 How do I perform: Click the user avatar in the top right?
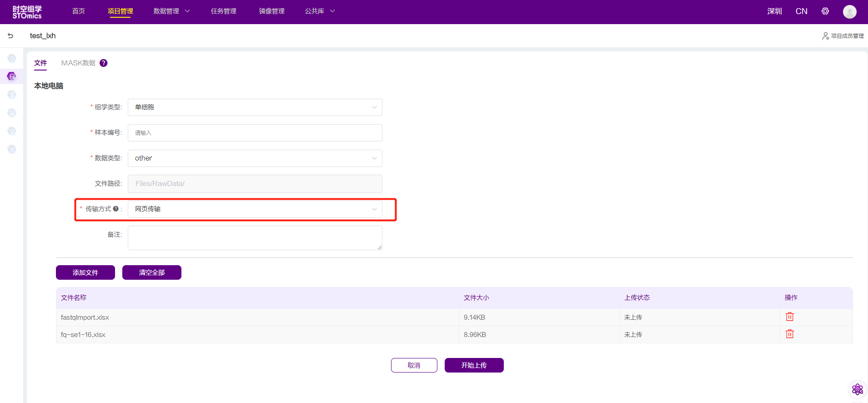coord(849,11)
